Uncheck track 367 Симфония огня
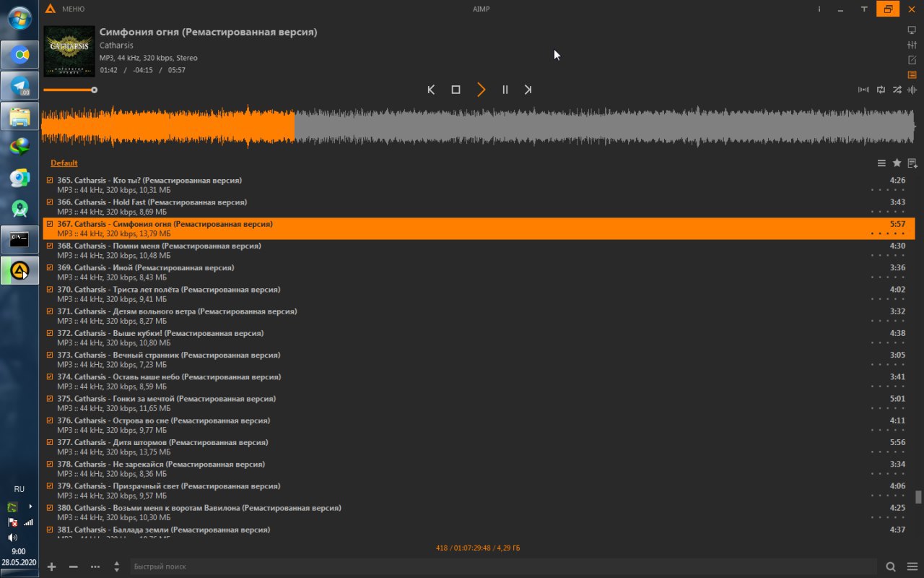924x578 pixels. [50, 224]
